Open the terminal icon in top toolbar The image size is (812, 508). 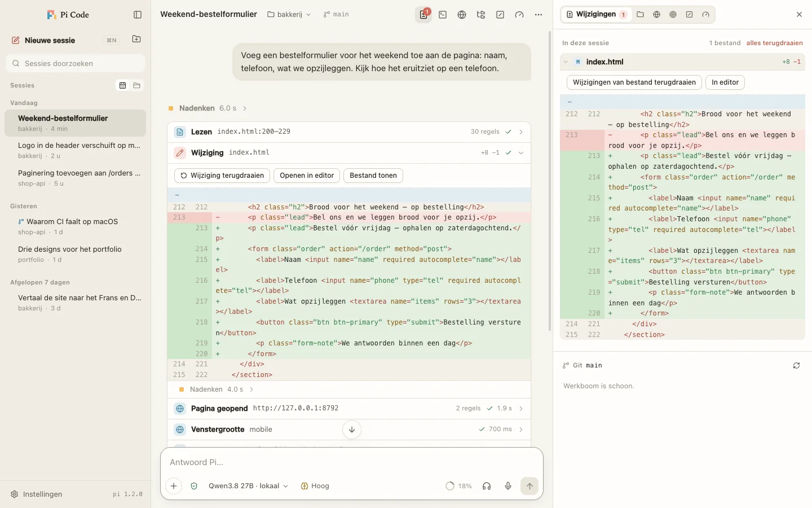pyautogui.click(x=443, y=15)
